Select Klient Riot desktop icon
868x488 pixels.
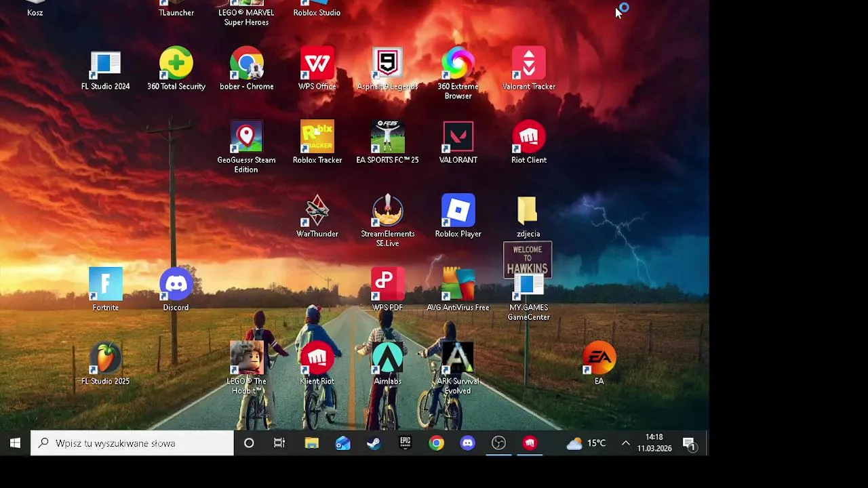coord(317,364)
